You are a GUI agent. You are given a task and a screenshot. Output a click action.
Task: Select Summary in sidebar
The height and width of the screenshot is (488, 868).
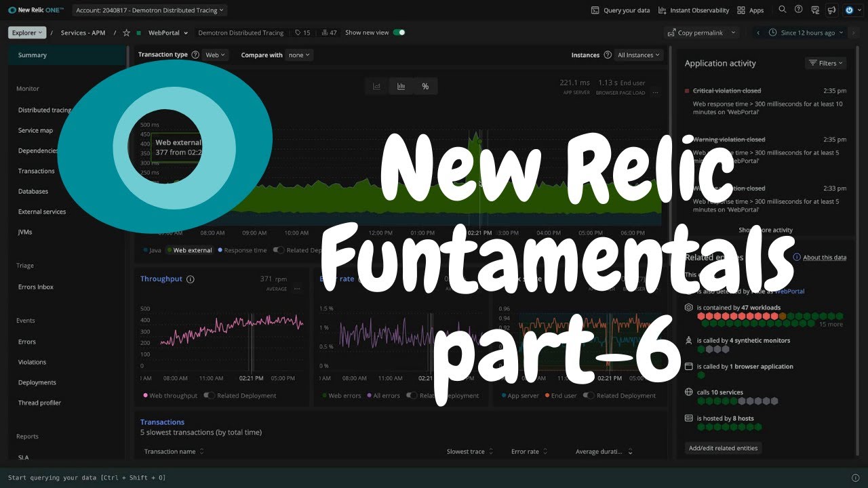[66, 55]
